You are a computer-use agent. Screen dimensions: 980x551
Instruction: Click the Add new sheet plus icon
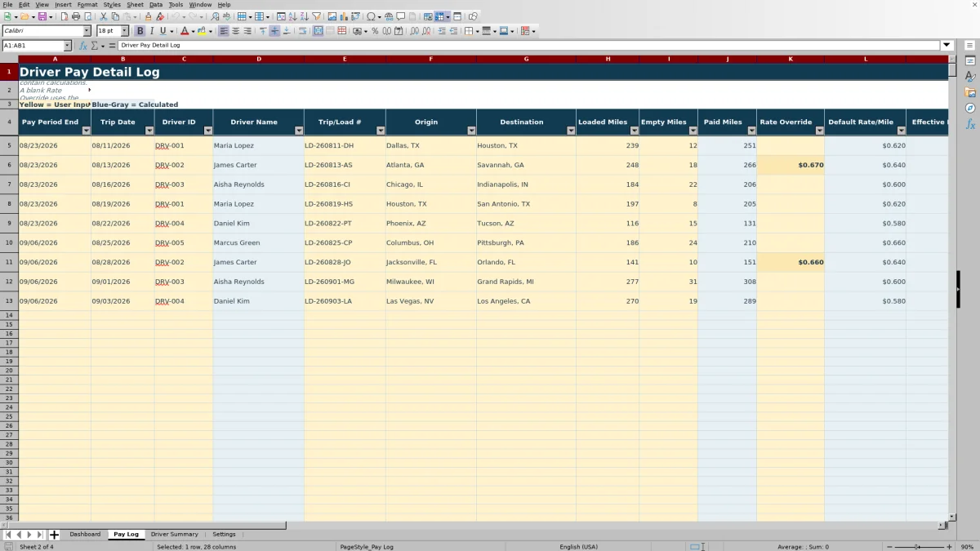55,535
